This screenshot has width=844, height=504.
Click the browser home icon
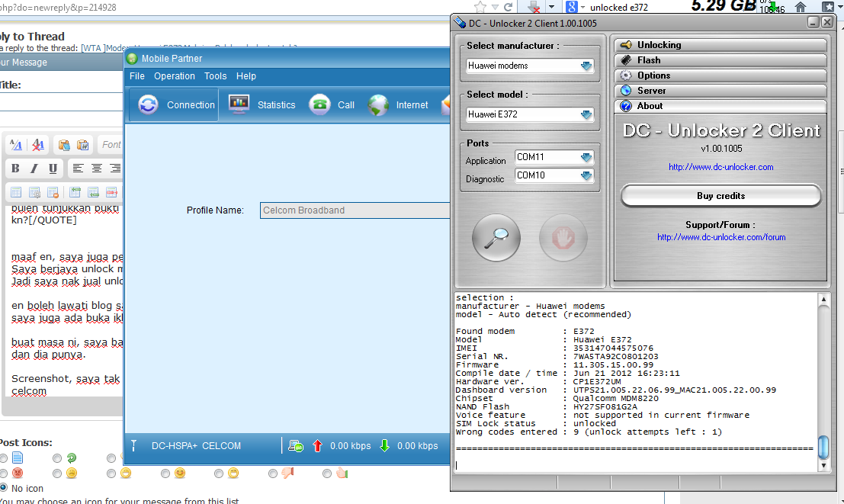click(801, 7)
